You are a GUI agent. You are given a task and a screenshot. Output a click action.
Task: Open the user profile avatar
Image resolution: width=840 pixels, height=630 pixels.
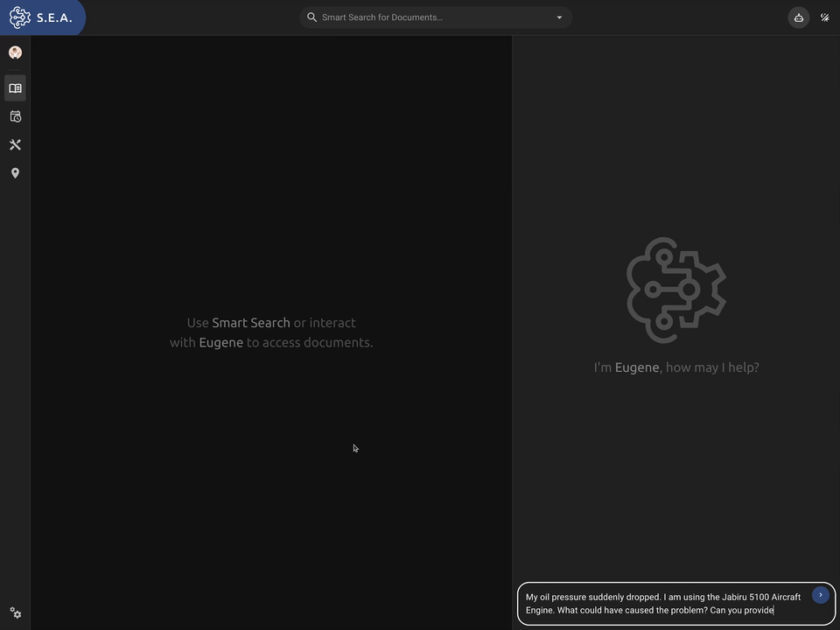click(x=15, y=52)
